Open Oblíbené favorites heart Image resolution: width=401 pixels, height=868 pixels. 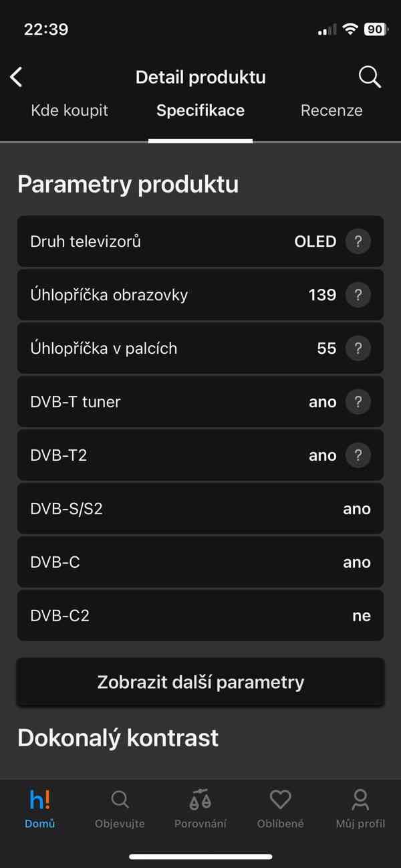(280, 808)
